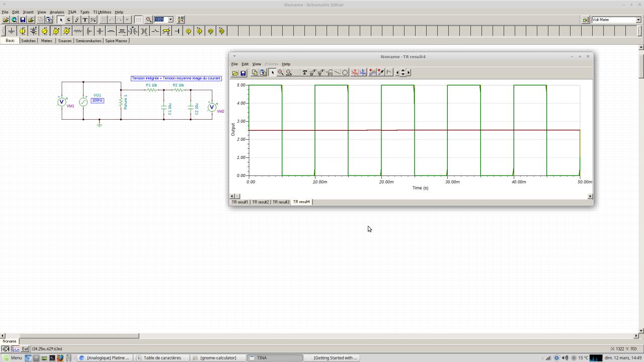
Task: Toggle the wire drawing pencil tool
Action: 77,20
